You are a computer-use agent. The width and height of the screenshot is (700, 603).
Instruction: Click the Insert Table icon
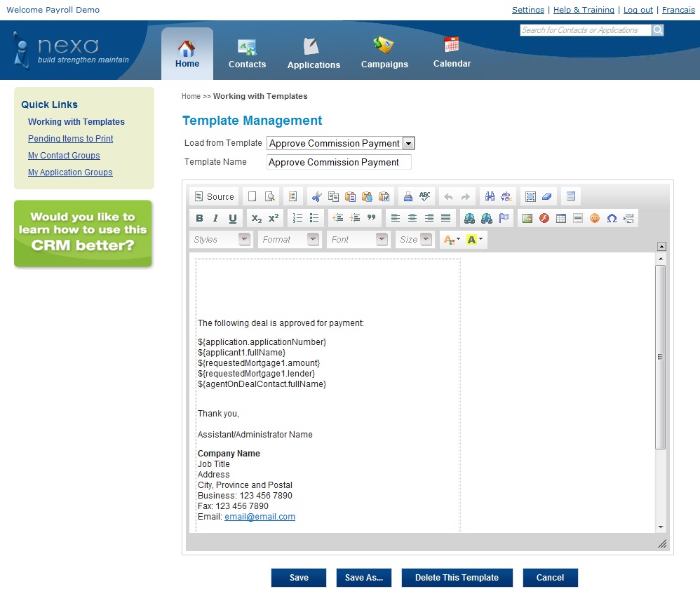[x=561, y=218]
